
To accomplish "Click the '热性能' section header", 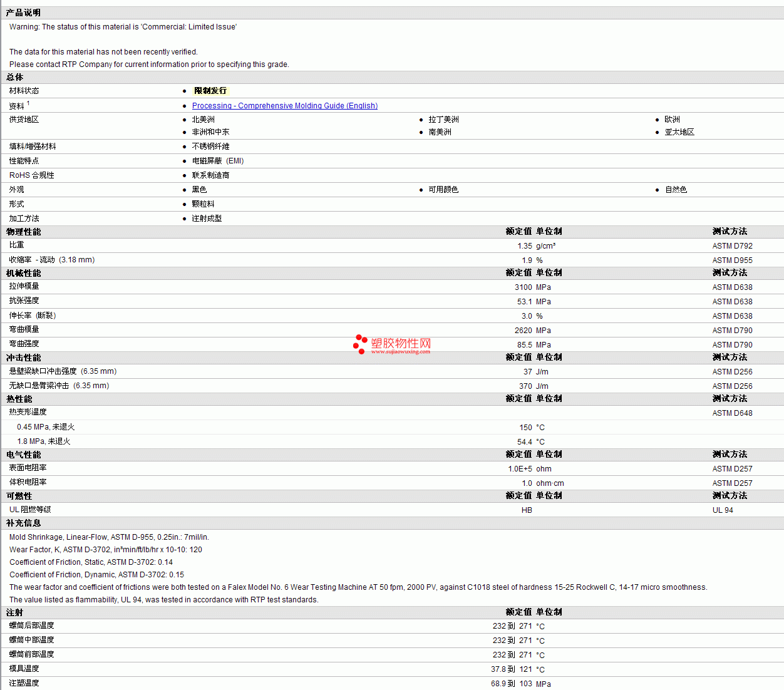I will [x=19, y=399].
